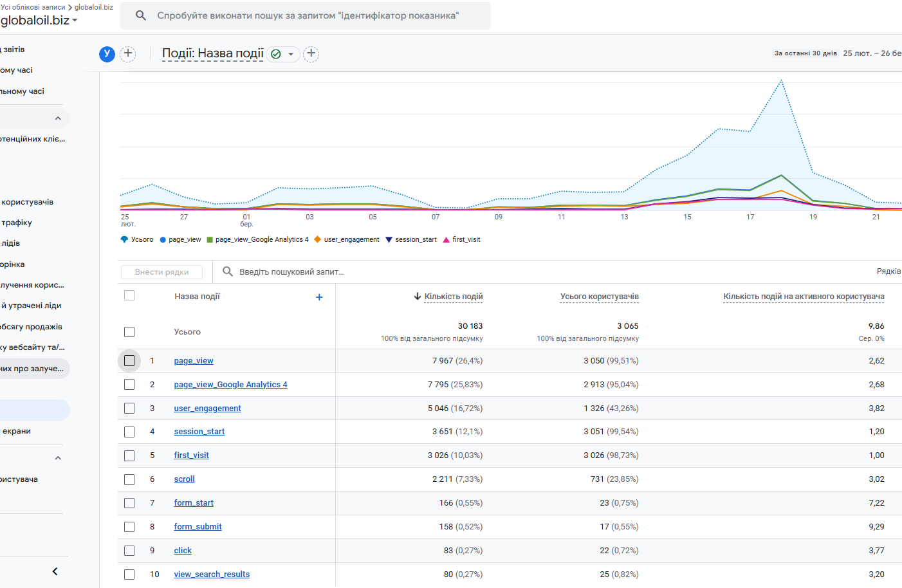The image size is (902, 588).
Task: Open the трафіку item in sidebar
Action: click(17, 223)
